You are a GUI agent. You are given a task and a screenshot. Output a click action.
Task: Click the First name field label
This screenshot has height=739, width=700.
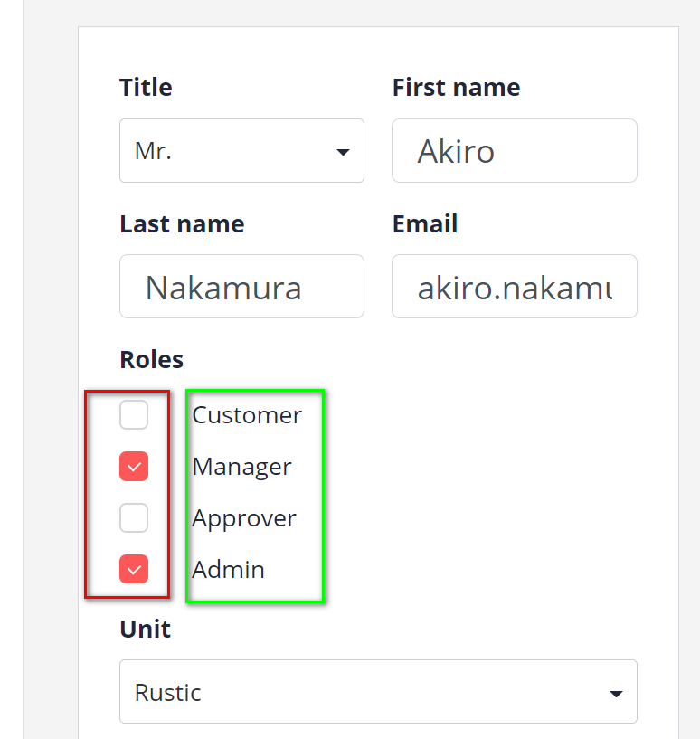[456, 87]
